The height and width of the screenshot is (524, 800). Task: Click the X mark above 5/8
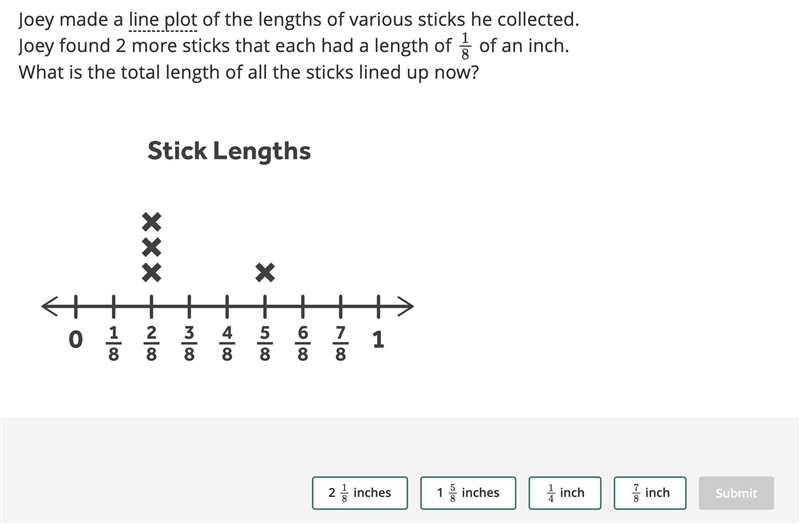tap(265, 272)
